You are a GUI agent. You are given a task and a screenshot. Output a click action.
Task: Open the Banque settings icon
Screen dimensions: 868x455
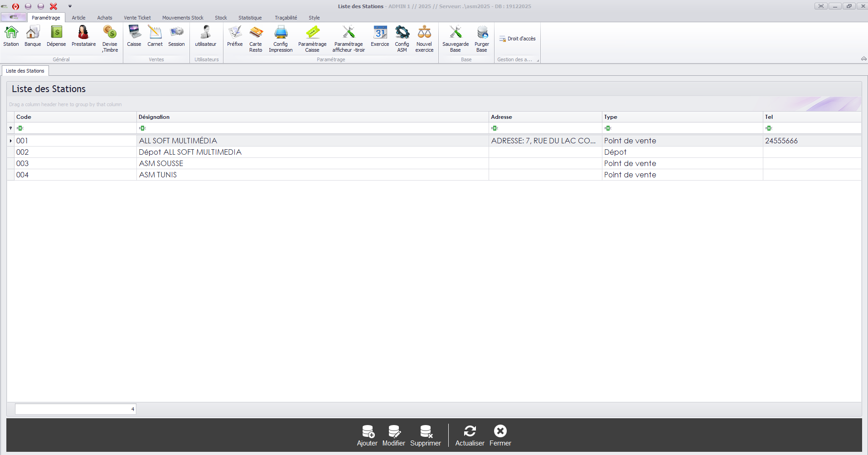pyautogui.click(x=33, y=36)
